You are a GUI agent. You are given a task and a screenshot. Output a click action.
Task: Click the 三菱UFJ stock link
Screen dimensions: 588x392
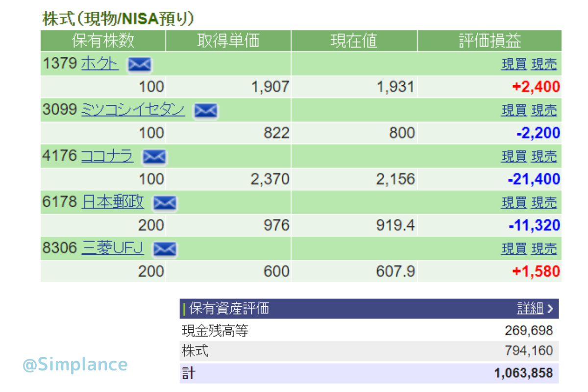113,248
